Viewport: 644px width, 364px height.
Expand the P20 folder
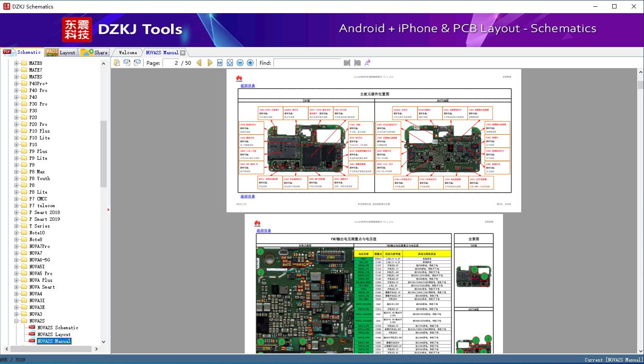click(17, 117)
